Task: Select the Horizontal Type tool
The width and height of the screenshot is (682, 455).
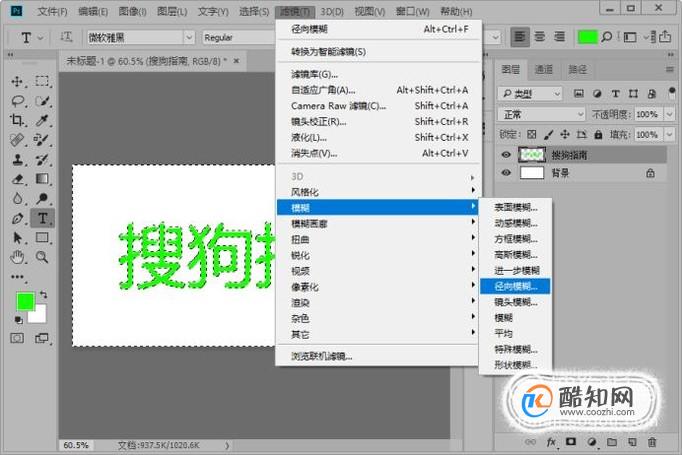Action: tap(42, 218)
